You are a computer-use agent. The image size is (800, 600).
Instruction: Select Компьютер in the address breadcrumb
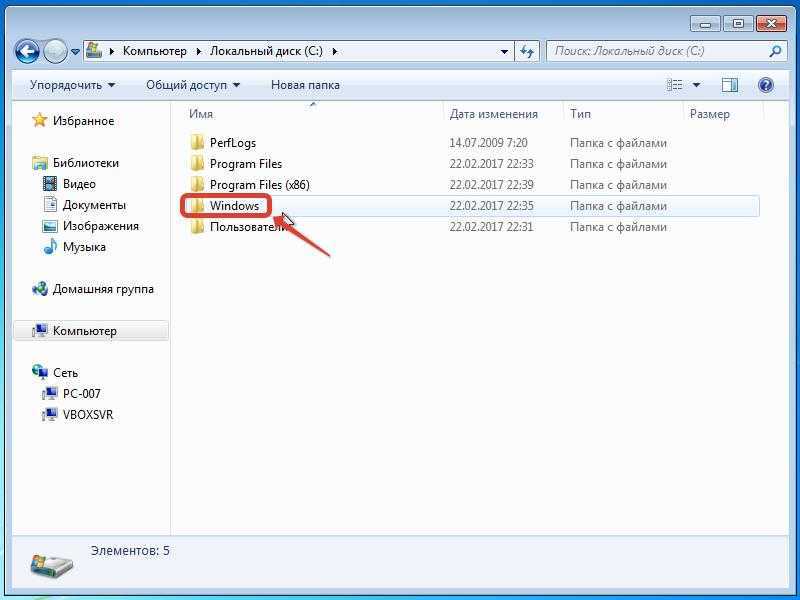click(x=155, y=51)
